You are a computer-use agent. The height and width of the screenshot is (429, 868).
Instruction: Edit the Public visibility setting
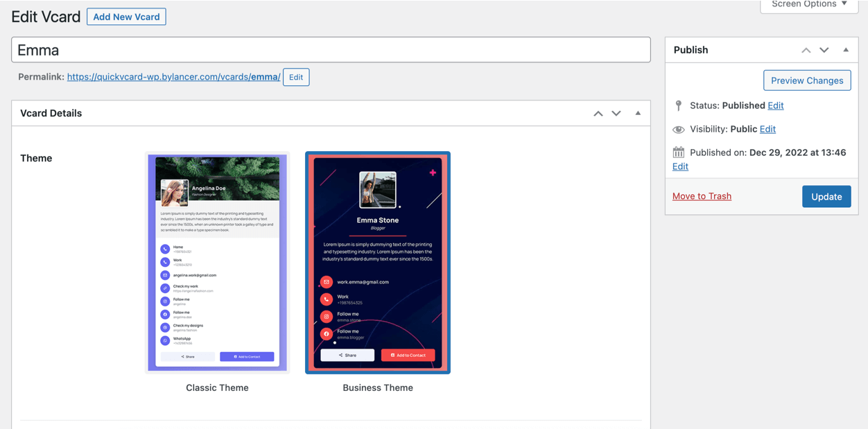(767, 129)
